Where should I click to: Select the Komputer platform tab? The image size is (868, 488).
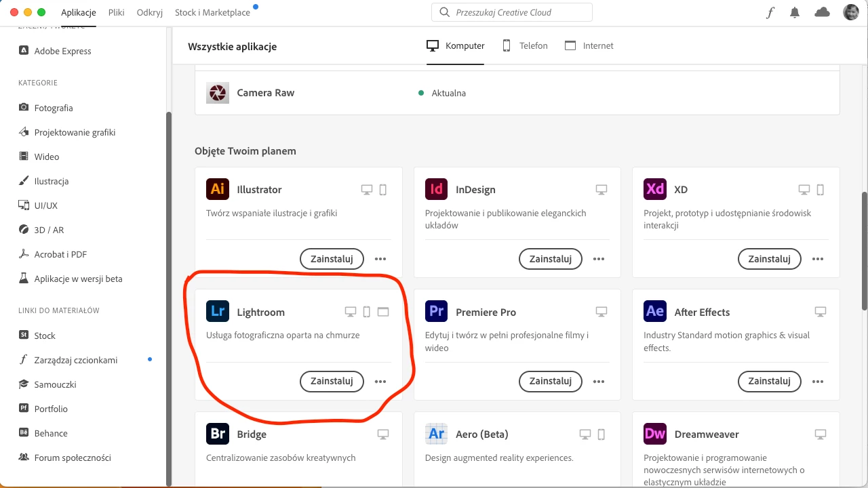[x=456, y=45]
